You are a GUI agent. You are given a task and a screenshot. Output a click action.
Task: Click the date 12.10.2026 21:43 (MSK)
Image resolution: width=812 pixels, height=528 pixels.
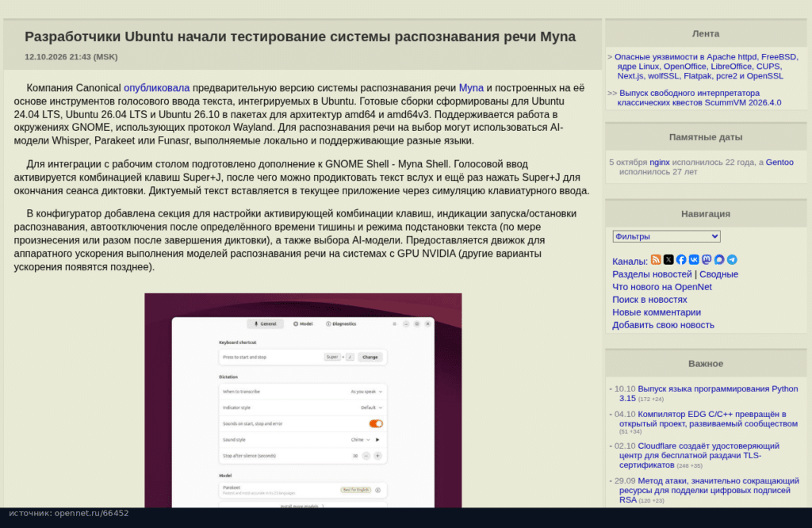tap(71, 57)
